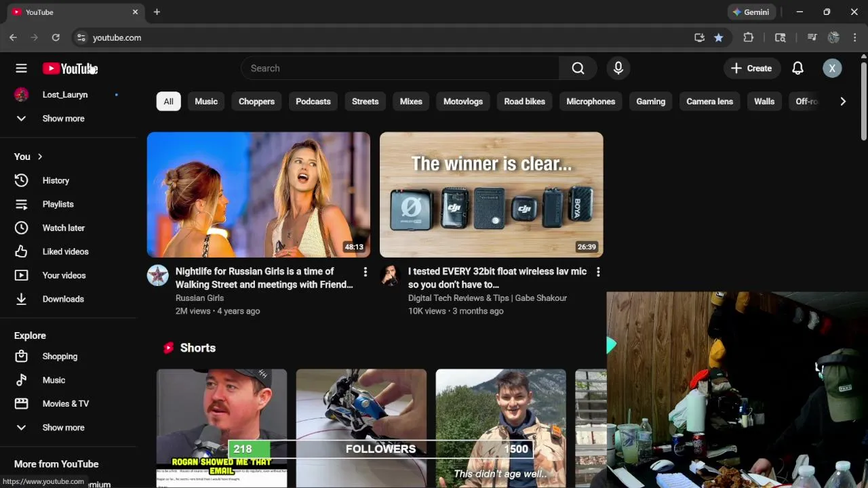Open Chrome tab search icon
This screenshot has width=868, height=488.
click(x=781, y=37)
